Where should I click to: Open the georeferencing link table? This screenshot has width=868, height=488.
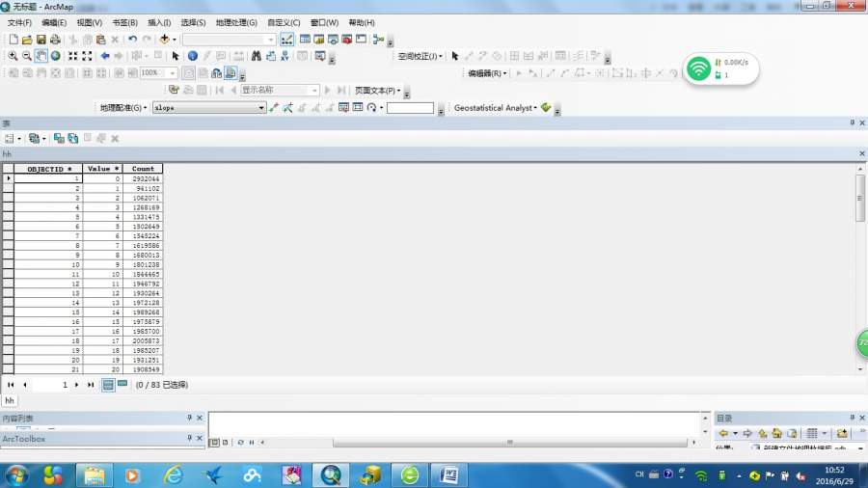coord(343,107)
